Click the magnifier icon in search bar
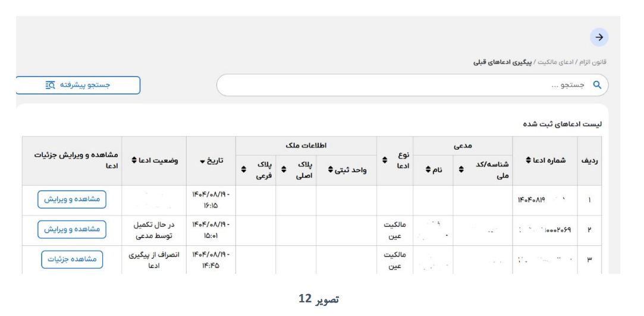This screenshot has width=644, height=316. 597,85
